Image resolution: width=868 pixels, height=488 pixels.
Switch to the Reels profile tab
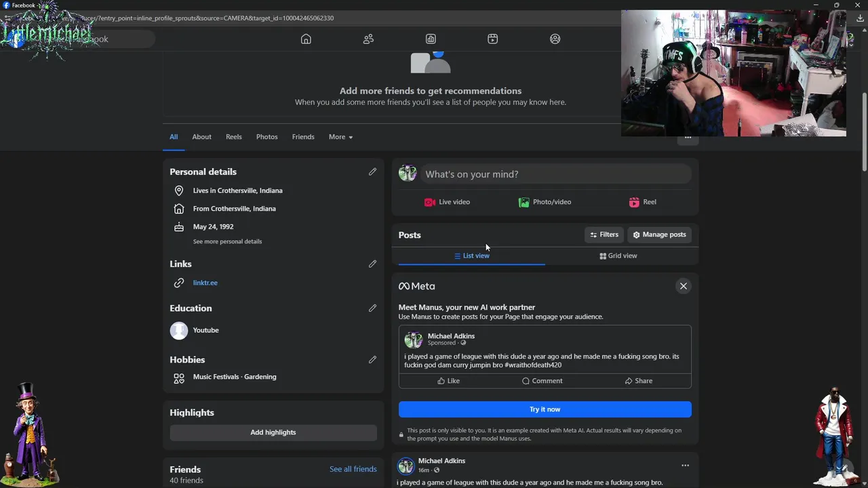point(233,137)
